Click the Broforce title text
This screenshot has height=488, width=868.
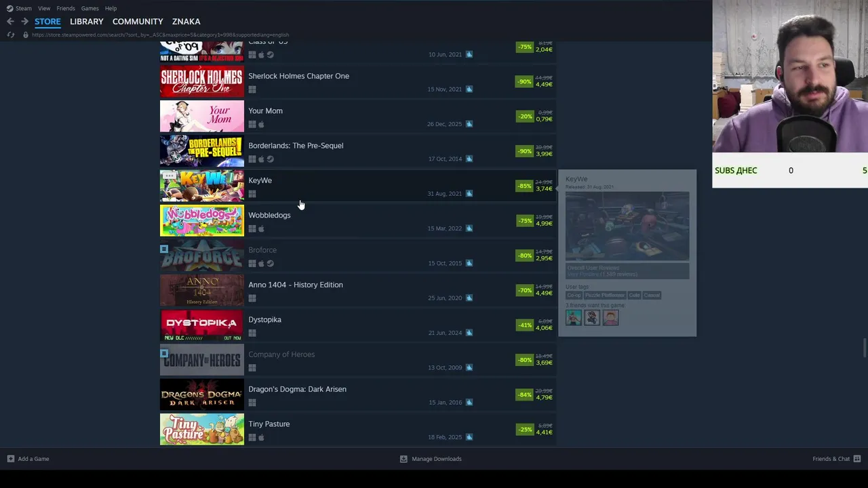(262, 250)
